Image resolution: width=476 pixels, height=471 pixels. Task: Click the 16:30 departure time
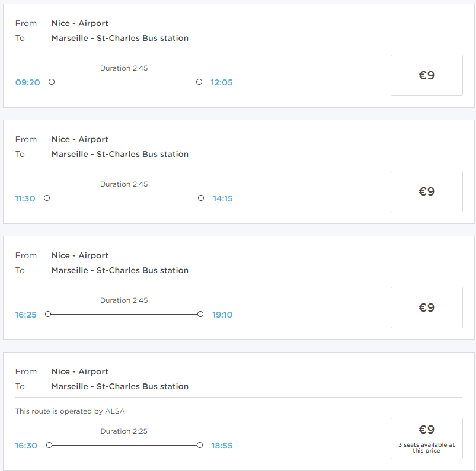(x=26, y=446)
